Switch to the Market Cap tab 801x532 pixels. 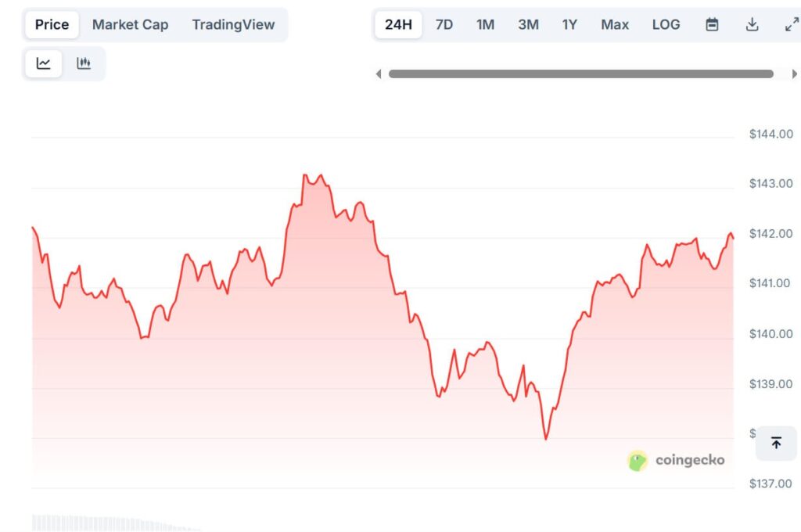point(130,24)
